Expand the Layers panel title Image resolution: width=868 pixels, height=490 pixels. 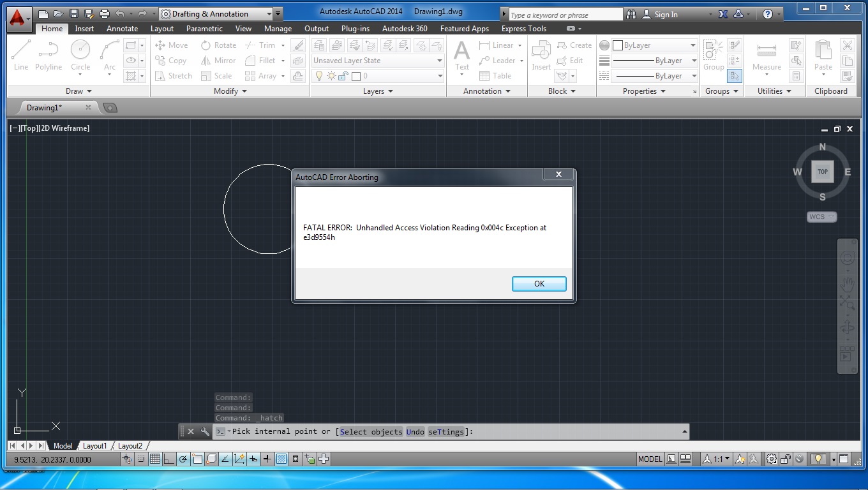pyautogui.click(x=378, y=91)
